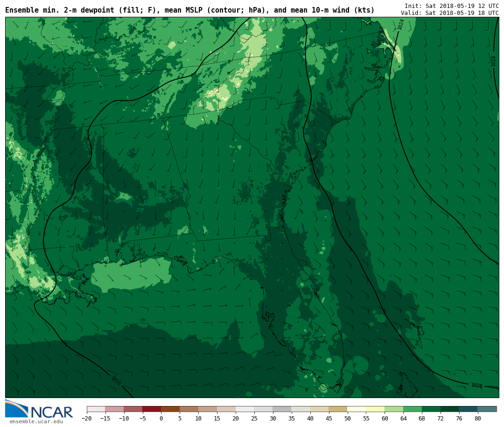Click the colorbar swatch between 60 and 64
This screenshot has width=504, height=427.
pyautogui.click(x=394, y=409)
